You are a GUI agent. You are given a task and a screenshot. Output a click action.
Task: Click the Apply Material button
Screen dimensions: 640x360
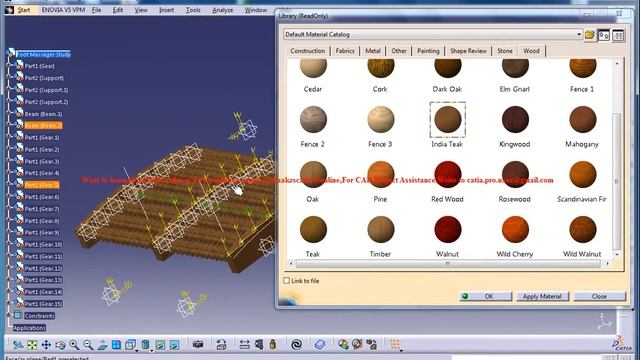coord(542,296)
